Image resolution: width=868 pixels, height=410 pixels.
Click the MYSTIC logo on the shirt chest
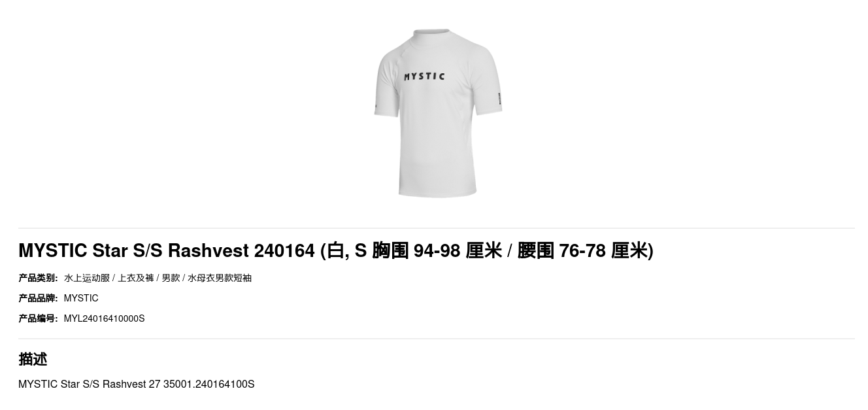(x=424, y=77)
